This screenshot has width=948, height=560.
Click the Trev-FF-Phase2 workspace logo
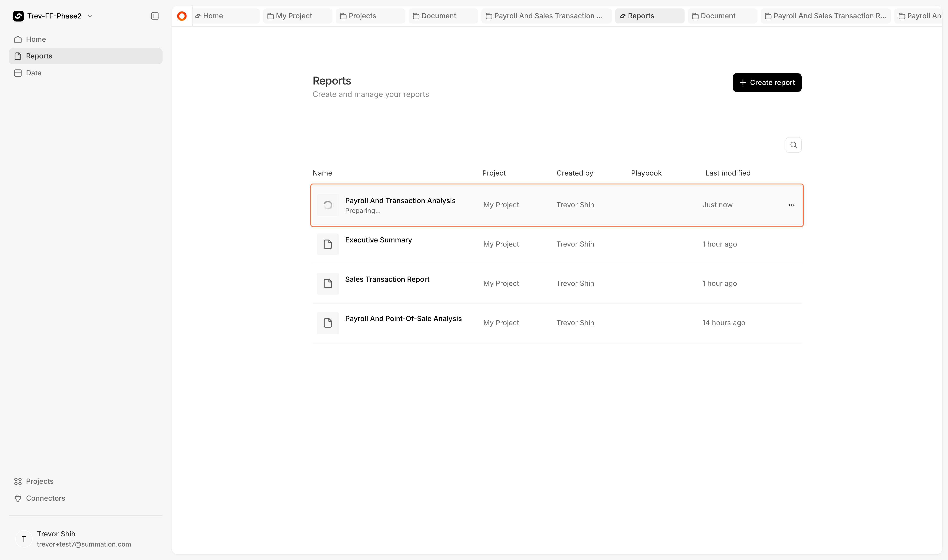pos(18,16)
